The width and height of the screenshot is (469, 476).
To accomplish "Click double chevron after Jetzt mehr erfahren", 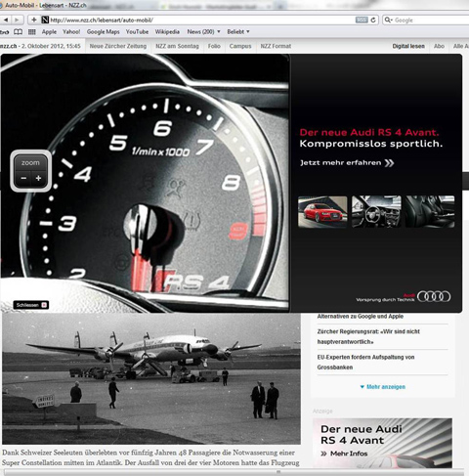I will coord(389,163).
